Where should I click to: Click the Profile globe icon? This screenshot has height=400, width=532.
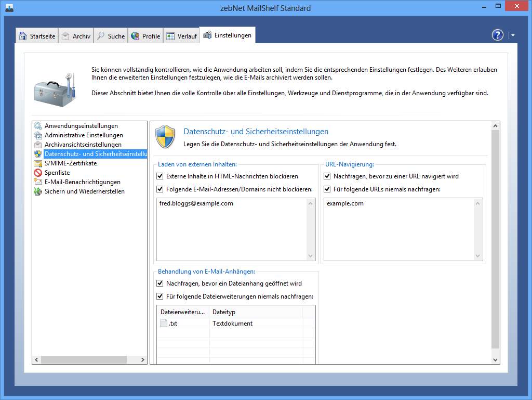coord(135,36)
